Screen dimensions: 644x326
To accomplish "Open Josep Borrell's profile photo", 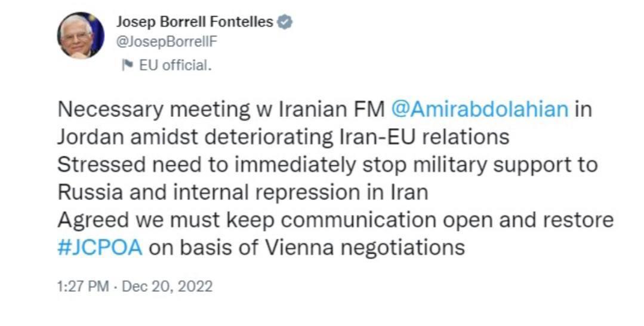I will pos(81,35).
